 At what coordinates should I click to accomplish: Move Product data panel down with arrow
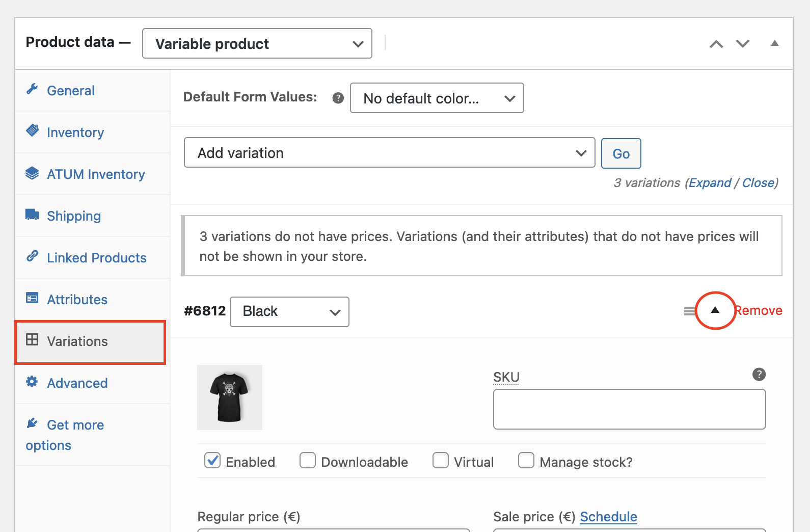tap(743, 44)
